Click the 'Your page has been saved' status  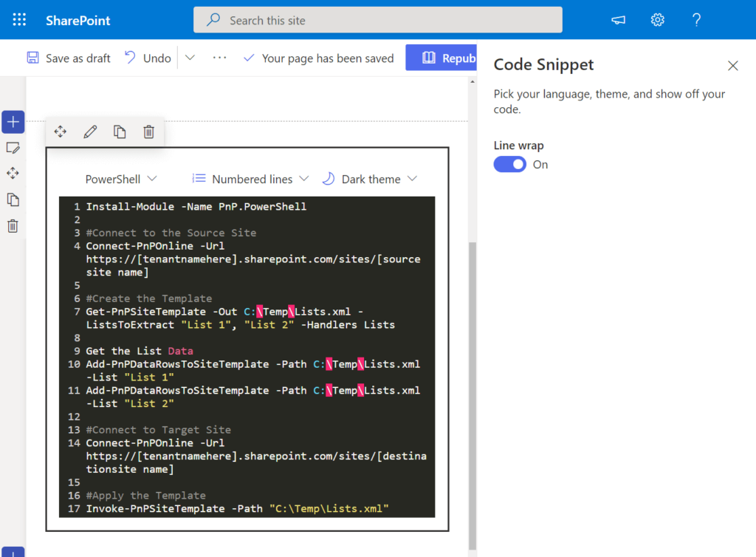click(x=319, y=58)
